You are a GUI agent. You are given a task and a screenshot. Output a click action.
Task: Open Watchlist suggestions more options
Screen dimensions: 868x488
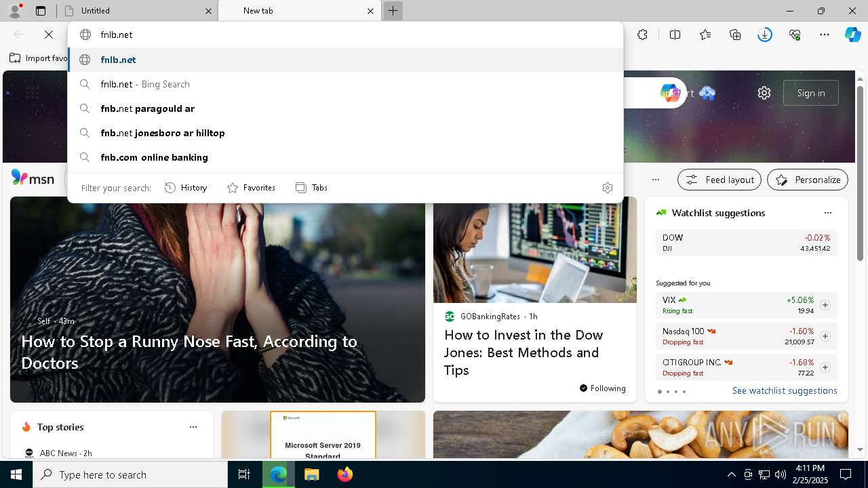827,213
